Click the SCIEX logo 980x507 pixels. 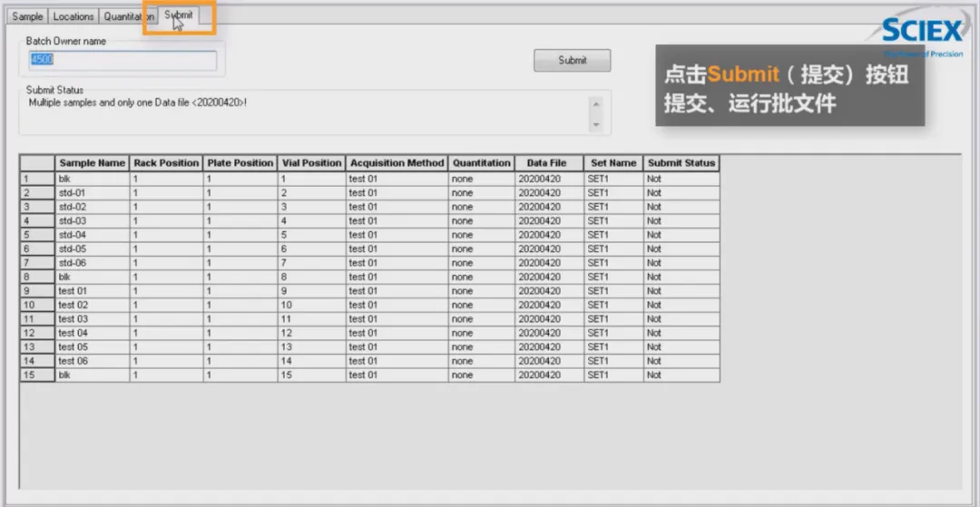point(922,30)
